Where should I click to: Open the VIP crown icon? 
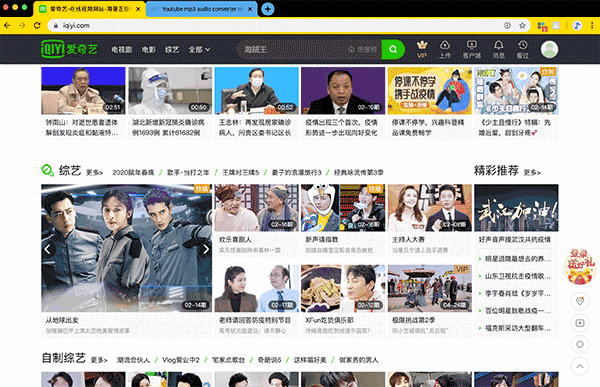coord(422,49)
